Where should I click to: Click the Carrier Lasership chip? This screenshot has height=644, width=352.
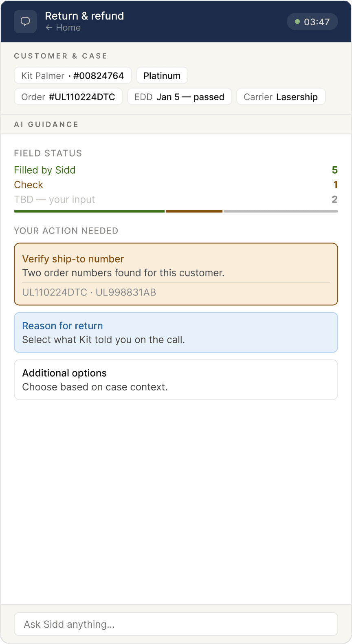tap(280, 97)
